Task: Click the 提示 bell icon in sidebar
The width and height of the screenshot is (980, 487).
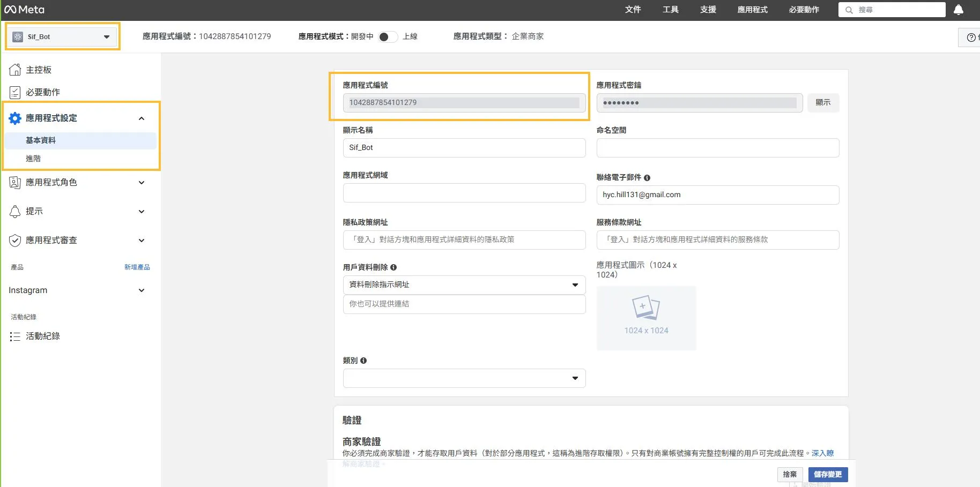Action: pos(14,211)
